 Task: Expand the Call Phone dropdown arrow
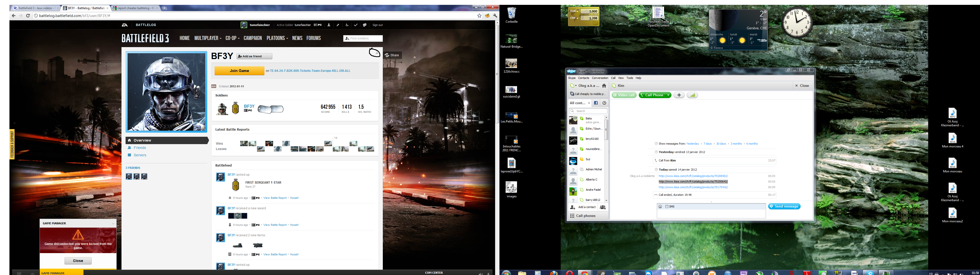point(668,95)
